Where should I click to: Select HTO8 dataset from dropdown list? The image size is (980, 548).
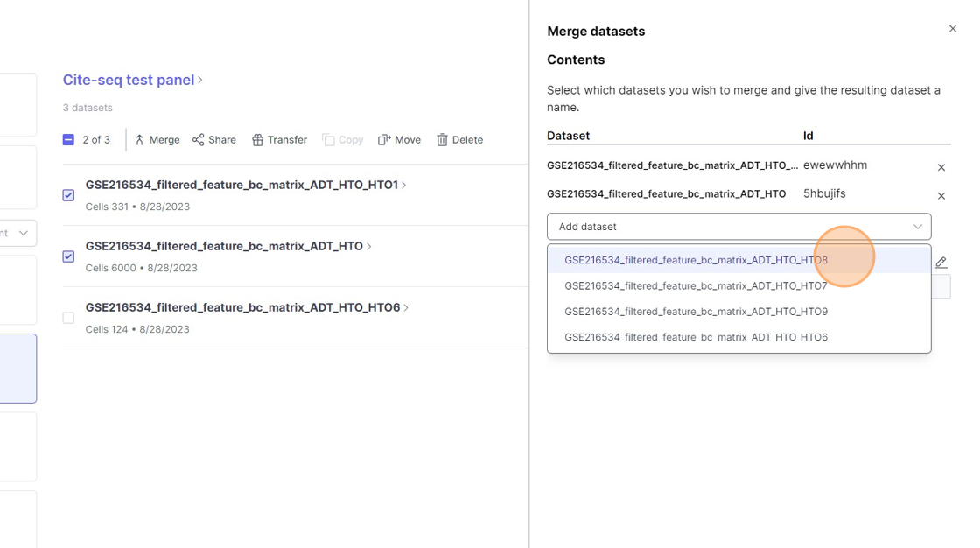[x=696, y=260]
